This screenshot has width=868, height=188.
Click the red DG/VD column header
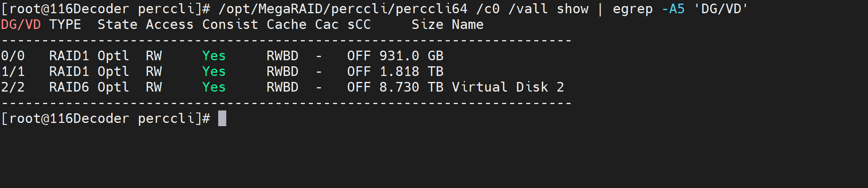click(21, 25)
